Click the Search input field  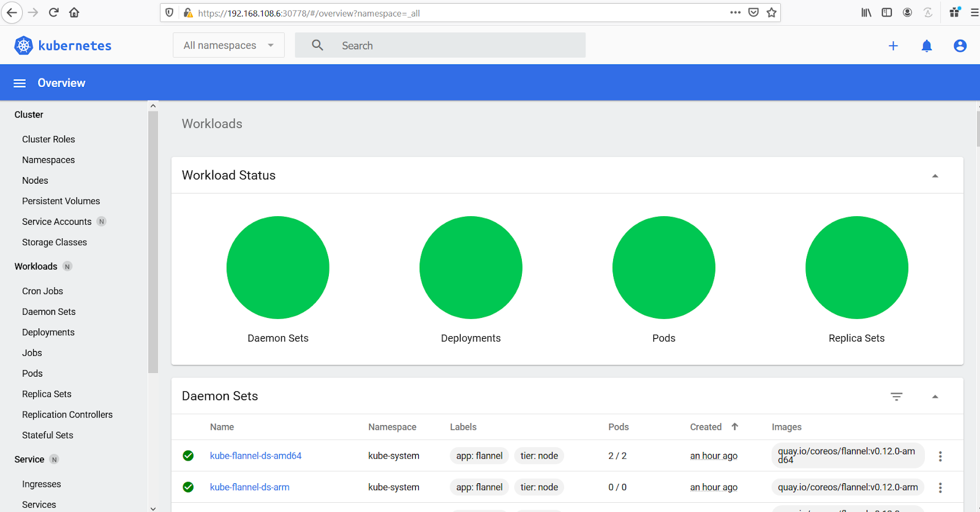[x=440, y=45]
